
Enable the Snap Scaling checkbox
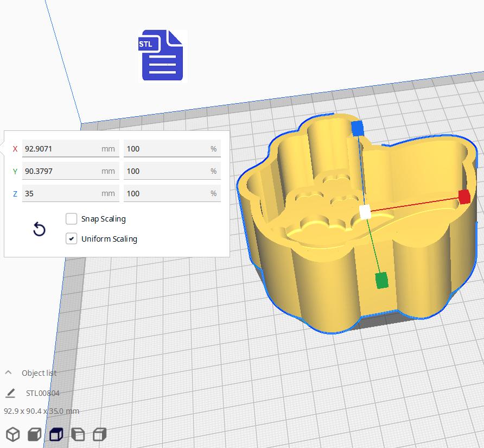pos(71,219)
